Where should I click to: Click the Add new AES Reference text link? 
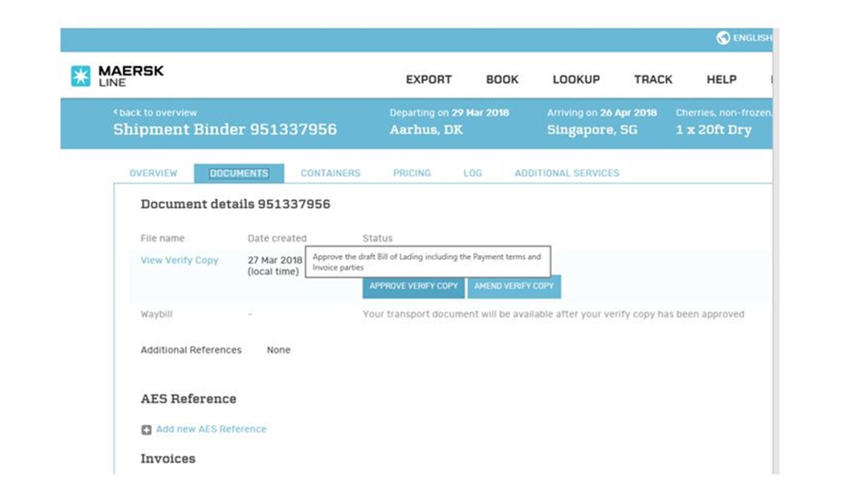(211, 429)
